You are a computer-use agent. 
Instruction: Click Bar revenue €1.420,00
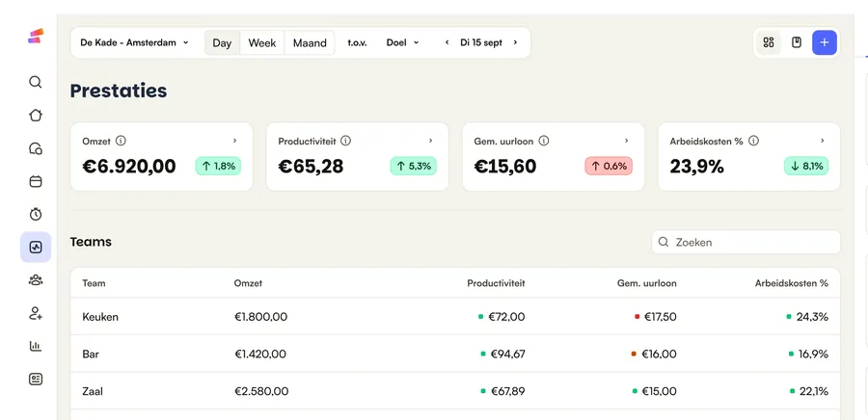click(x=260, y=354)
